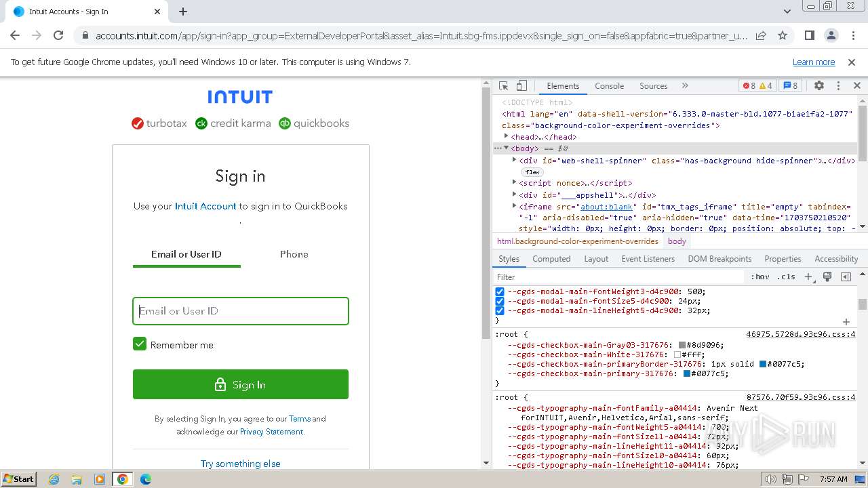Select the inspect element picker in DevTools
868x488 pixels.
[x=503, y=86]
